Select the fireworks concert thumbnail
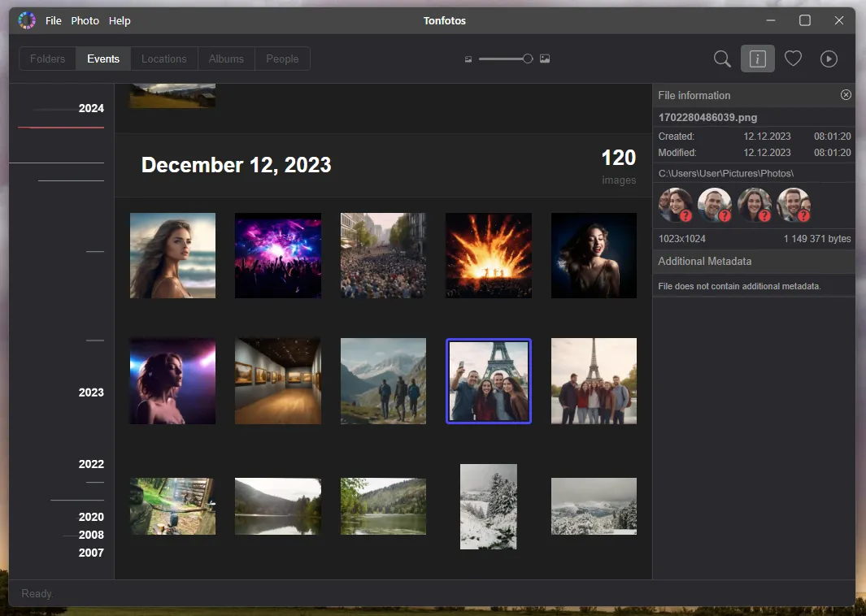 488,255
